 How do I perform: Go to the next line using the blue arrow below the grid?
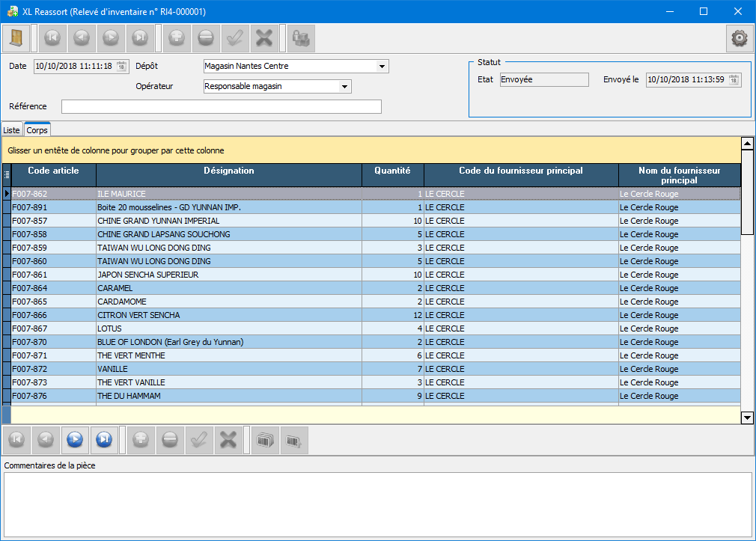tap(74, 441)
